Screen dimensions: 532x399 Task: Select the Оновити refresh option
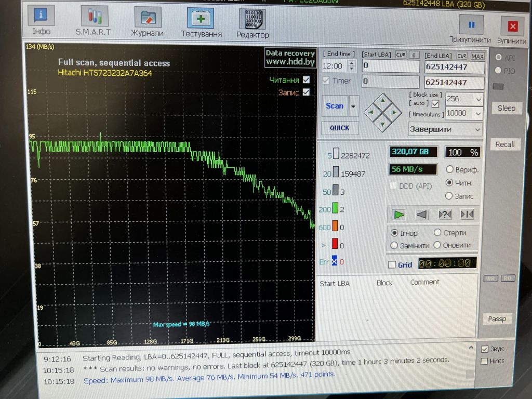coord(437,245)
